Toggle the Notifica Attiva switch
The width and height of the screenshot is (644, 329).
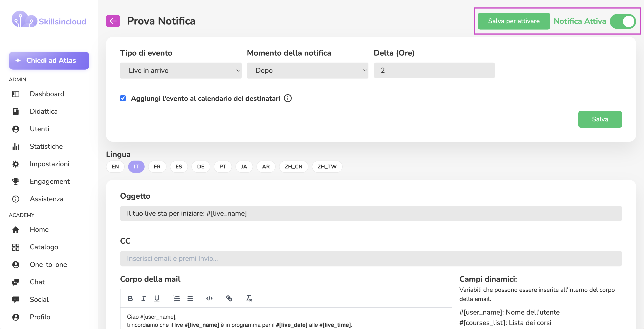(623, 21)
